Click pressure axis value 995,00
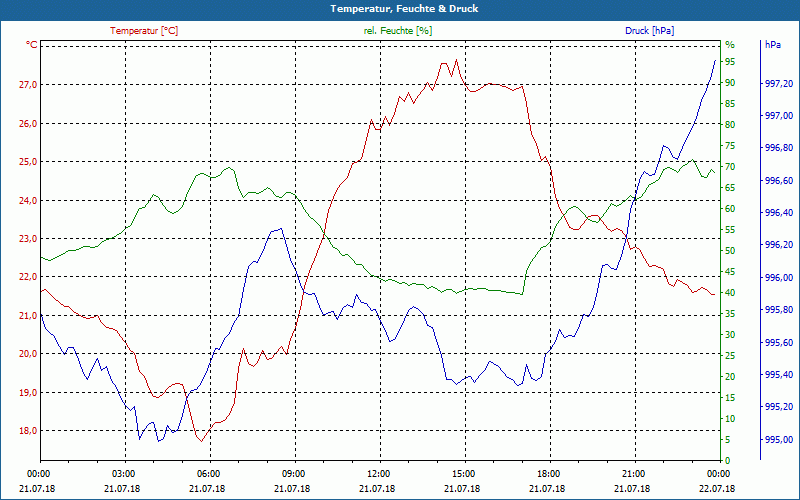Image resolution: width=800 pixels, height=500 pixels. click(x=780, y=440)
